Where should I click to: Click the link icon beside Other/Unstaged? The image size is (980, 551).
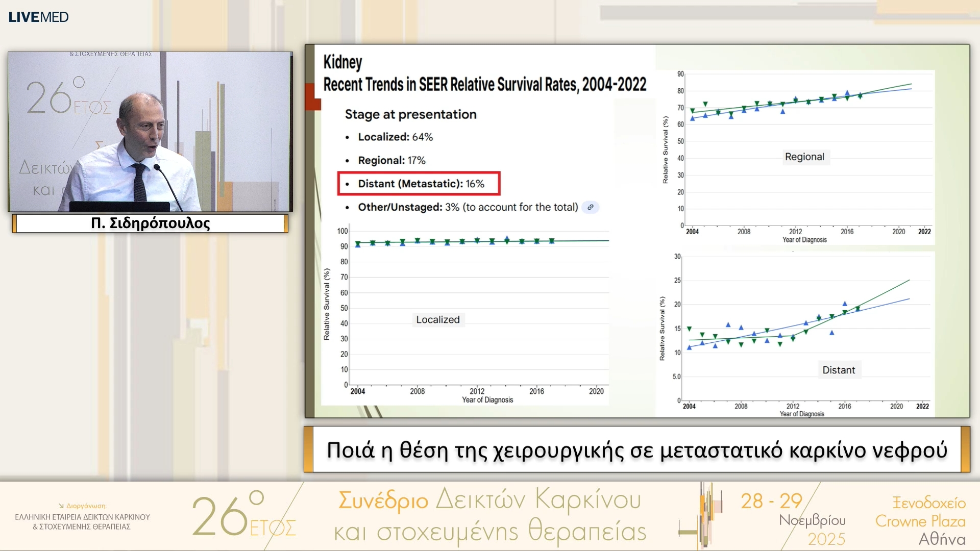click(x=591, y=207)
